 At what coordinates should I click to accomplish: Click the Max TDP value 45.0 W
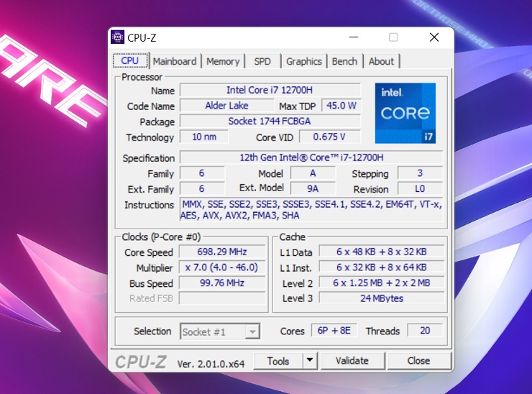point(341,106)
